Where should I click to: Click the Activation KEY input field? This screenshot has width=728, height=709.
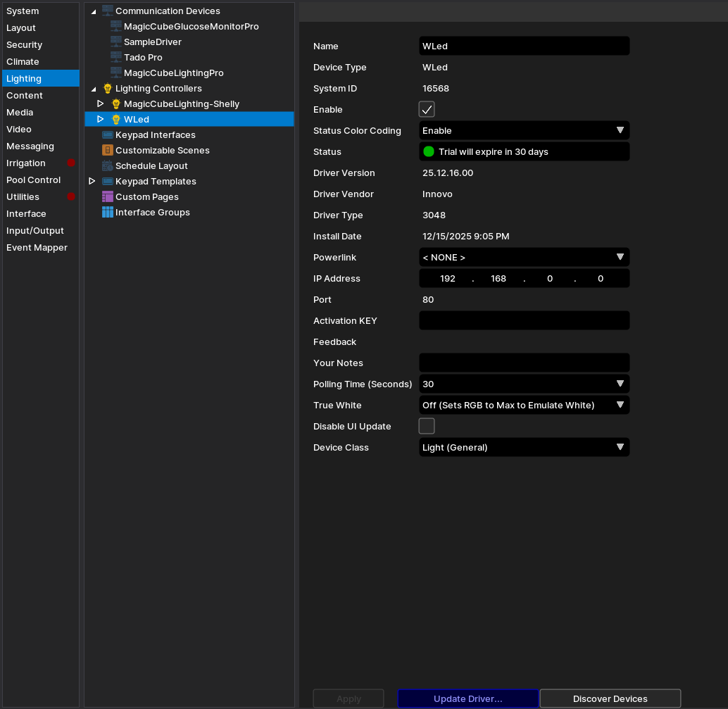pyautogui.click(x=524, y=321)
